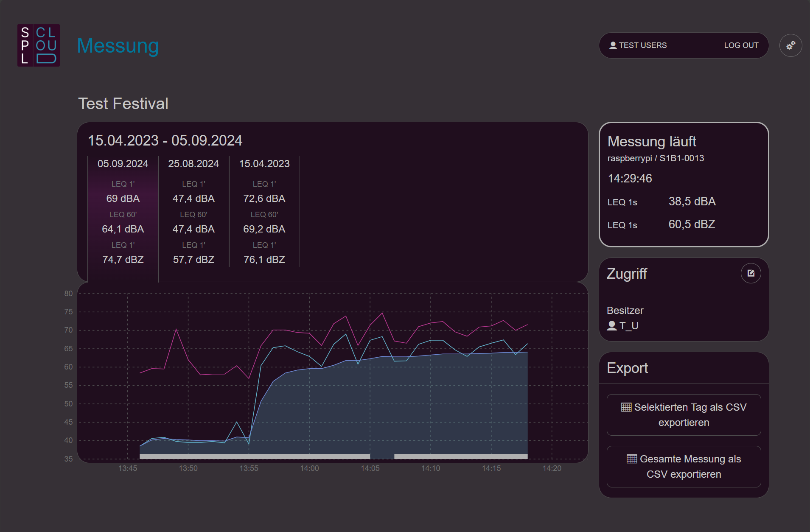Viewport: 810px width, 532px height.
Task: Click the device name raspberrypi / S1B1-0013
Action: 656,158
